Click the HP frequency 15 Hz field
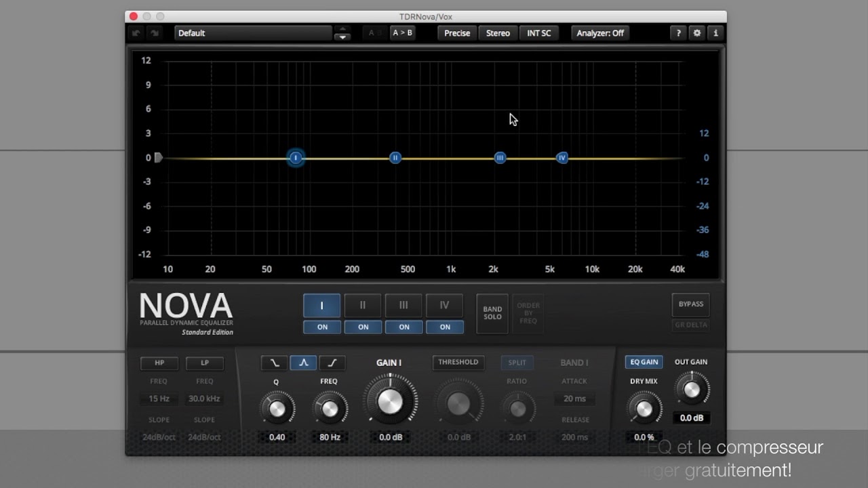Image resolution: width=868 pixels, height=488 pixels. click(x=159, y=399)
